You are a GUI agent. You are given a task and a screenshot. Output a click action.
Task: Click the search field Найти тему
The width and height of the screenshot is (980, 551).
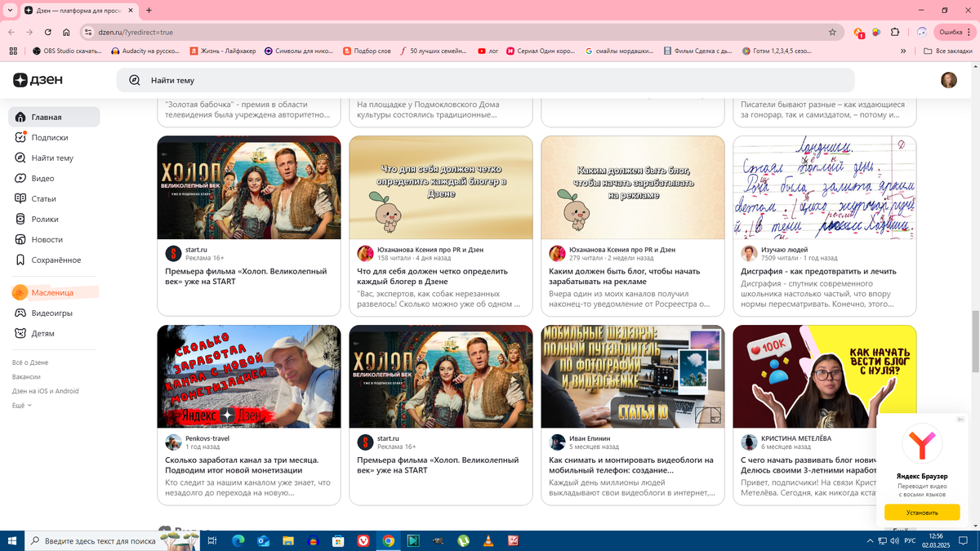485,80
